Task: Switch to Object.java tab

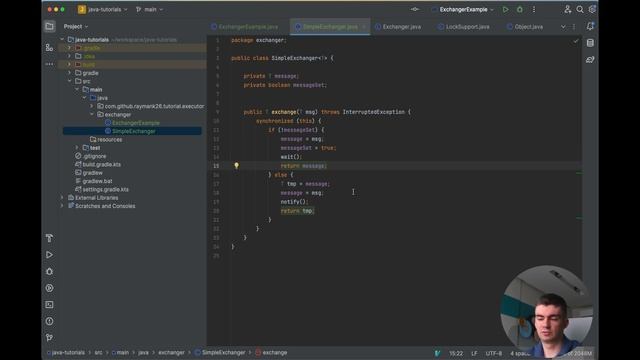Action: [x=525, y=27]
